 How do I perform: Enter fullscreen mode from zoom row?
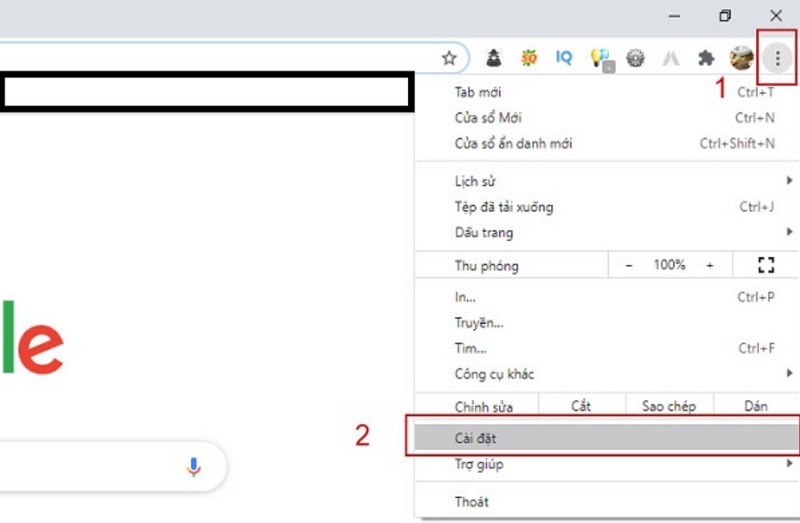coord(766,265)
